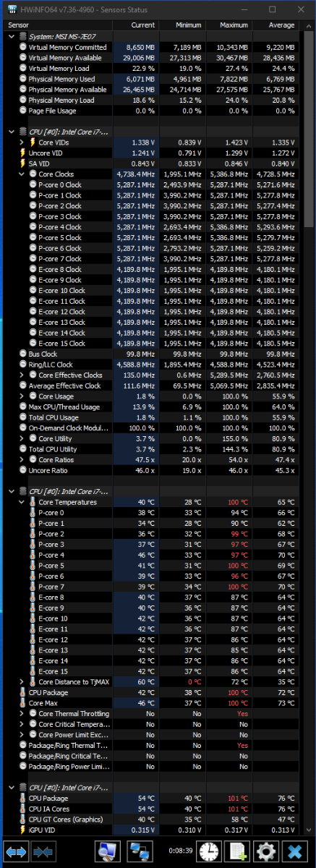
Task: Select the CPU Package 42 °C row
Action: coord(150,692)
